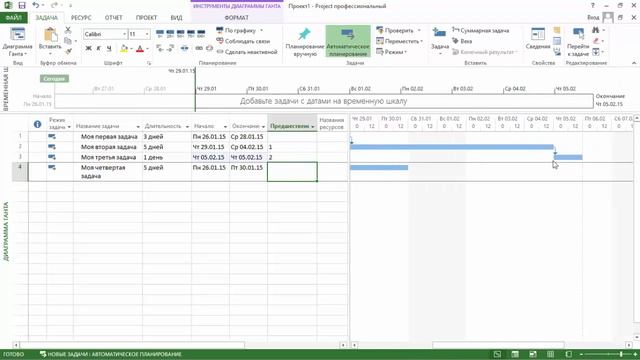Mark task 100% complete
This screenshot has width=640, height=360.
[x=201, y=33]
